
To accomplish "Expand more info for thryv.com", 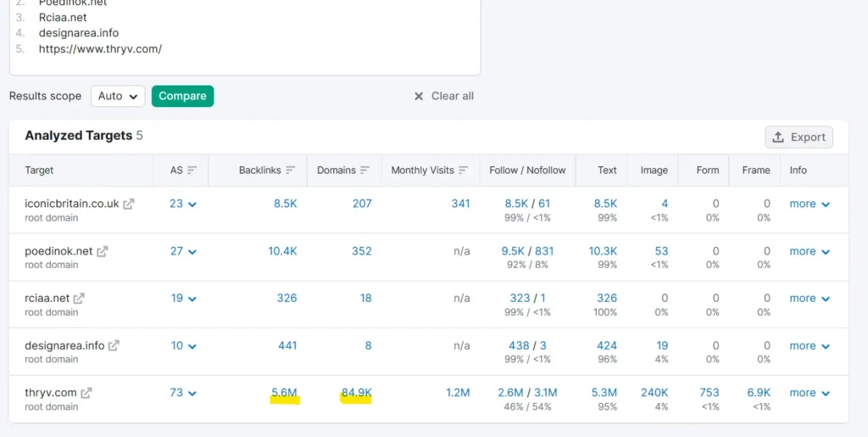I will coord(810,393).
